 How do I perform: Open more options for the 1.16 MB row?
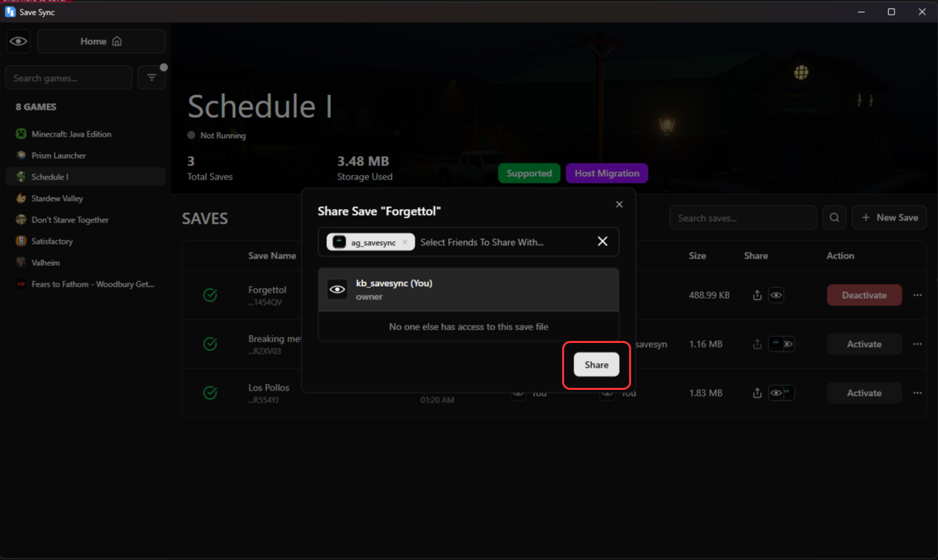(917, 344)
